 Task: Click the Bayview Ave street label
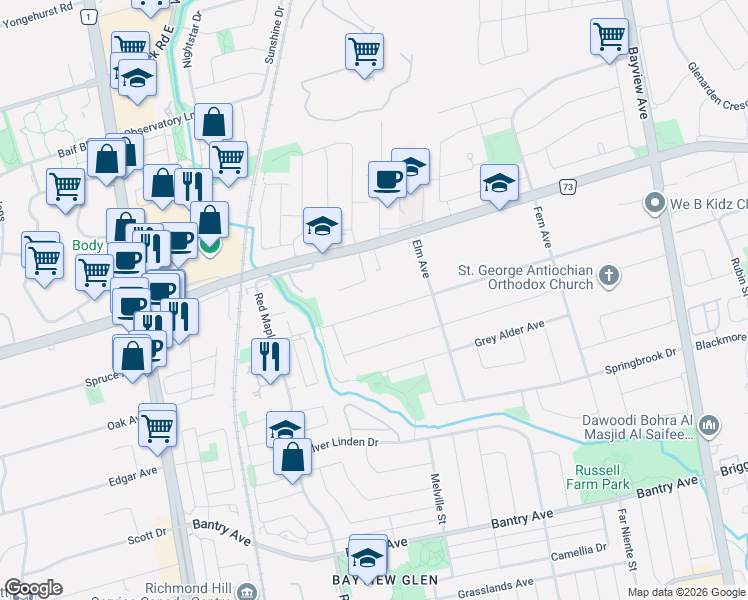(x=638, y=83)
